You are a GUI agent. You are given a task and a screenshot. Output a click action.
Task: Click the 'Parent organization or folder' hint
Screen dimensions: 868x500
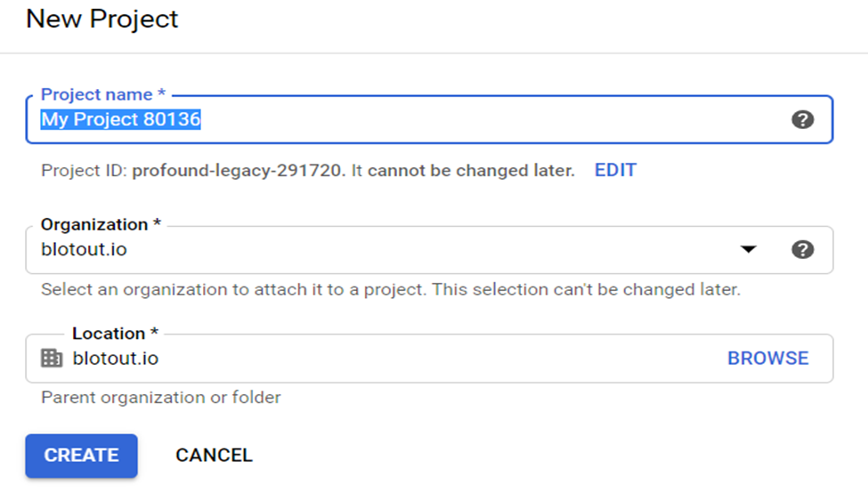coord(161,397)
